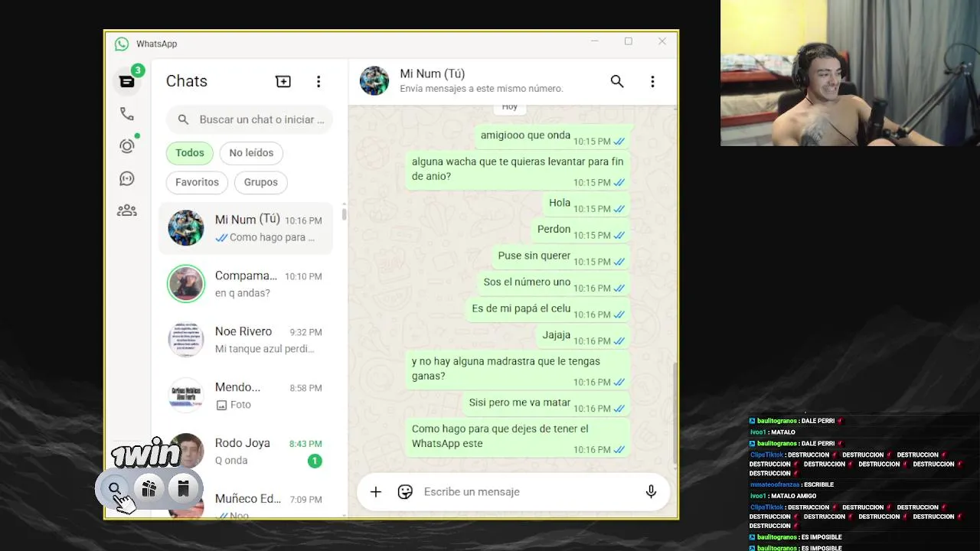Click Compama's profile picture with status ring
The height and width of the screenshot is (551, 980).
click(186, 284)
